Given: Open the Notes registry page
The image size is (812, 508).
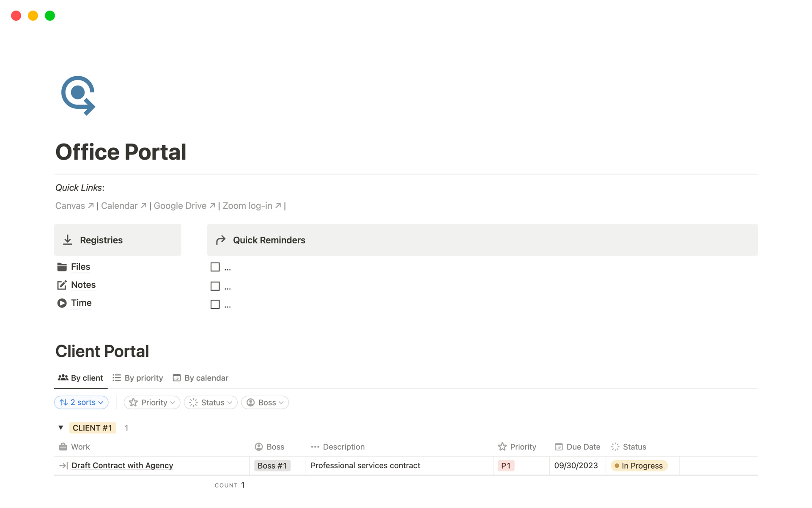Looking at the screenshot, I should point(83,285).
